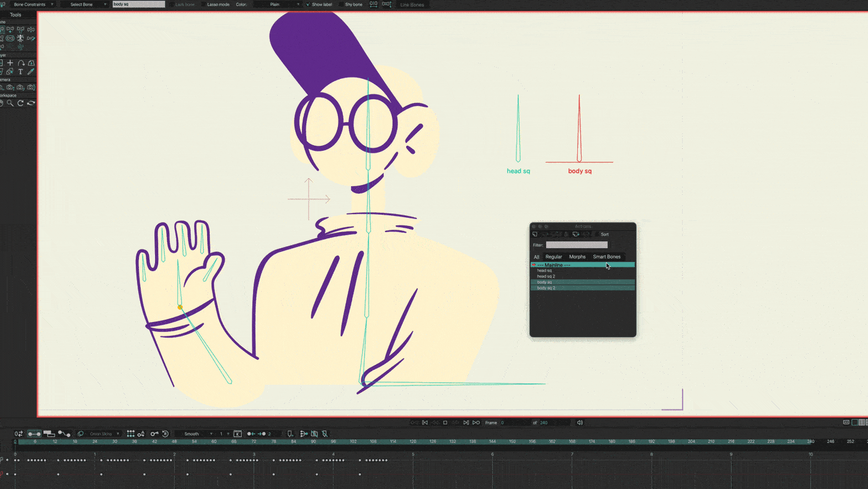The height and width of the screenshot is (489, 868).
Task: Click the Filter field in Actions window
Action: [577, 245]
